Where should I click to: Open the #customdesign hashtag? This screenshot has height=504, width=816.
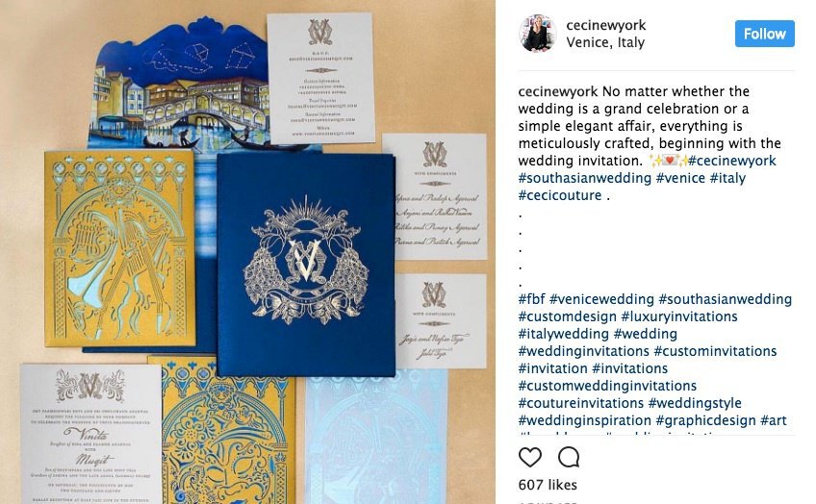(567, 316)
